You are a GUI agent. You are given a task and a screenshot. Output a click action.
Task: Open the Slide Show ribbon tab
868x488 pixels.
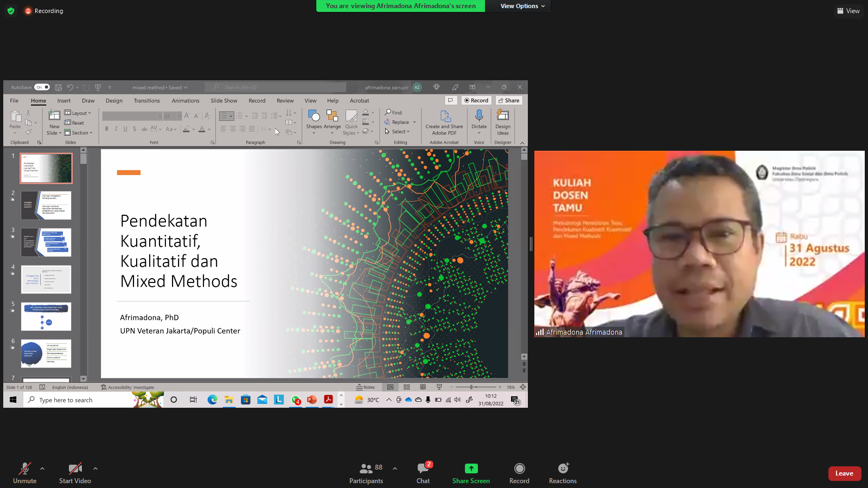click(224, 101)
